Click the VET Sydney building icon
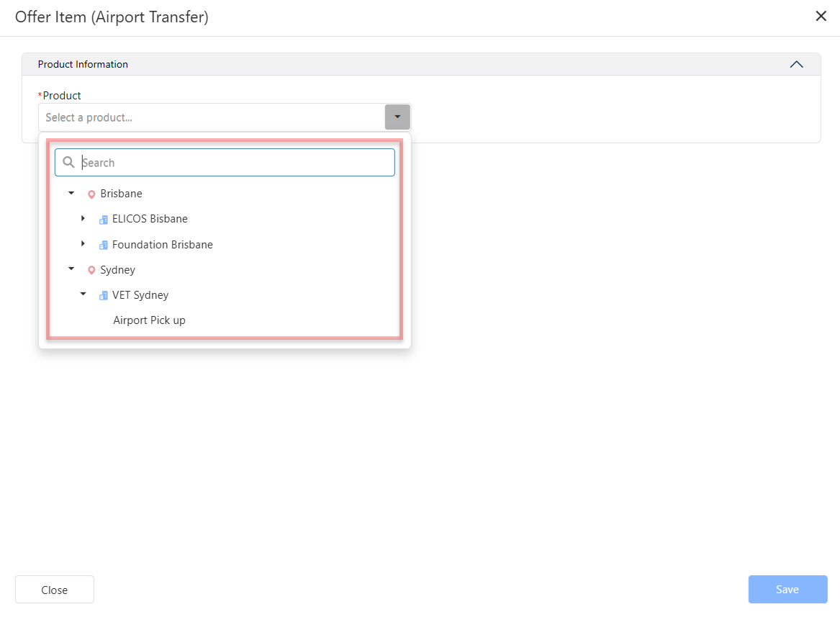This screenshot has height=617, width=840. [104, 295]
